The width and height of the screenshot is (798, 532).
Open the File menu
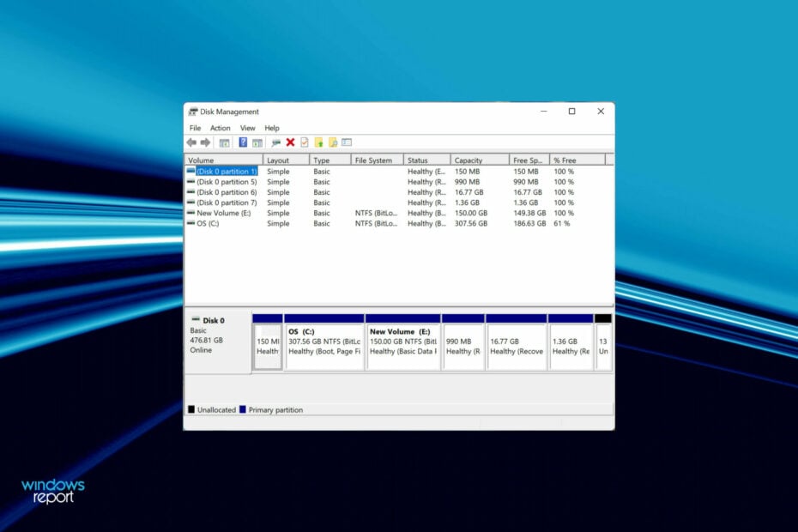[195, 127]
